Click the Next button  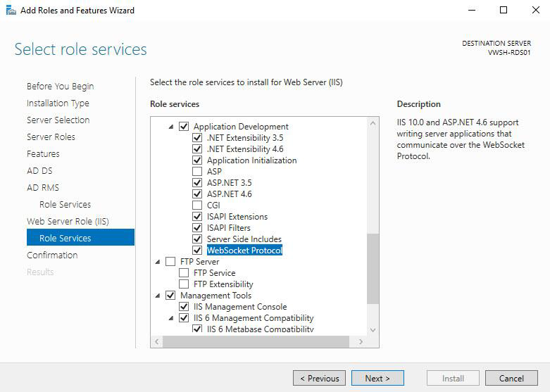click(x=377, y=379)
